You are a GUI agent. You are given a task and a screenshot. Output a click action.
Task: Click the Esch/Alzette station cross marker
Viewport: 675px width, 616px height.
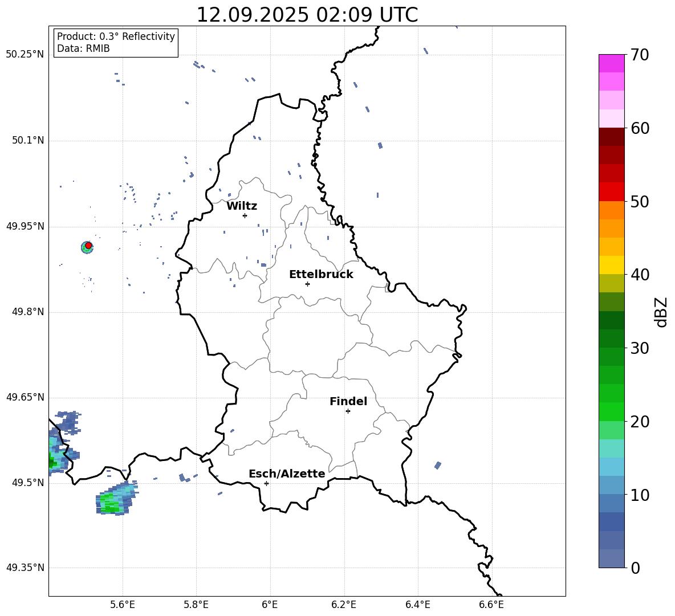point(266,483)
